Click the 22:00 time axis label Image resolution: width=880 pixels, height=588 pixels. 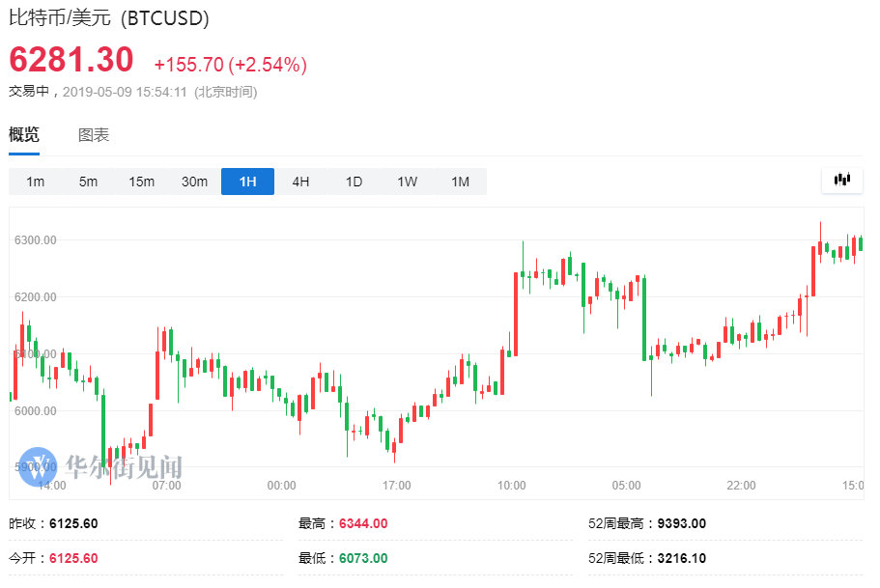tap(741, 485)
